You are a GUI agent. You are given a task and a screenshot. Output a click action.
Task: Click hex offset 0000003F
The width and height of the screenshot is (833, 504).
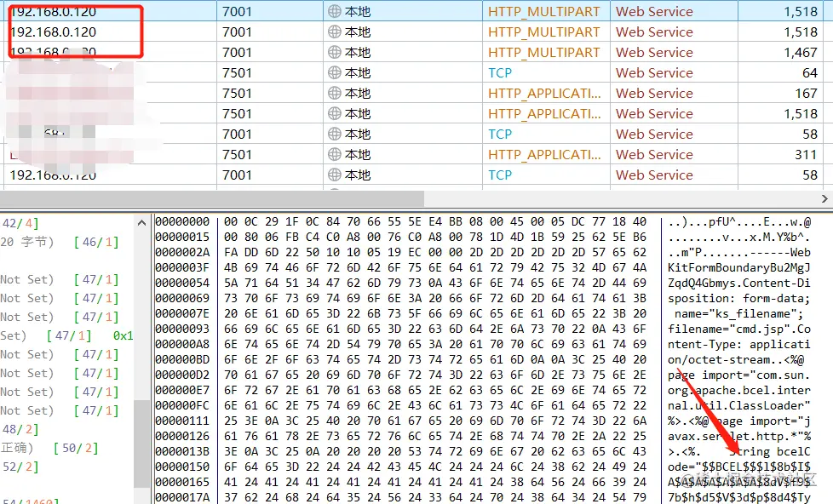point(183,267)
